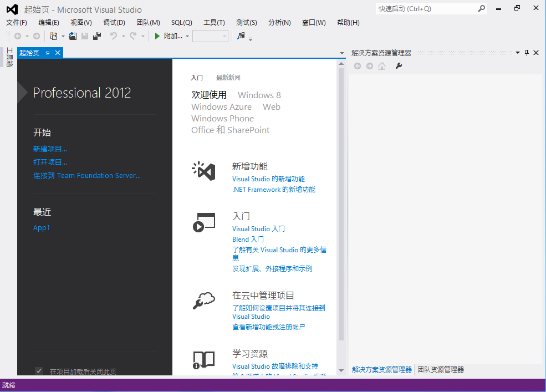
Task: Open the 团队(M) menu
Action: pos(149,23)
